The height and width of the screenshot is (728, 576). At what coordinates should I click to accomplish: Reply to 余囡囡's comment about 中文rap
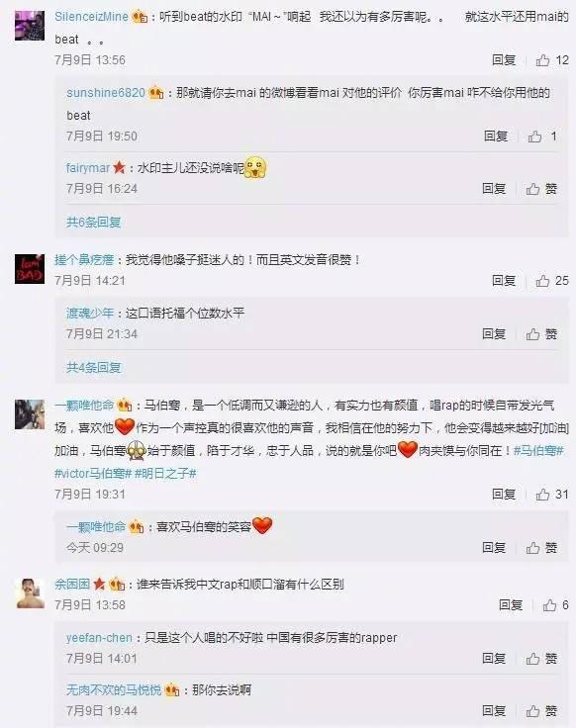511,605
